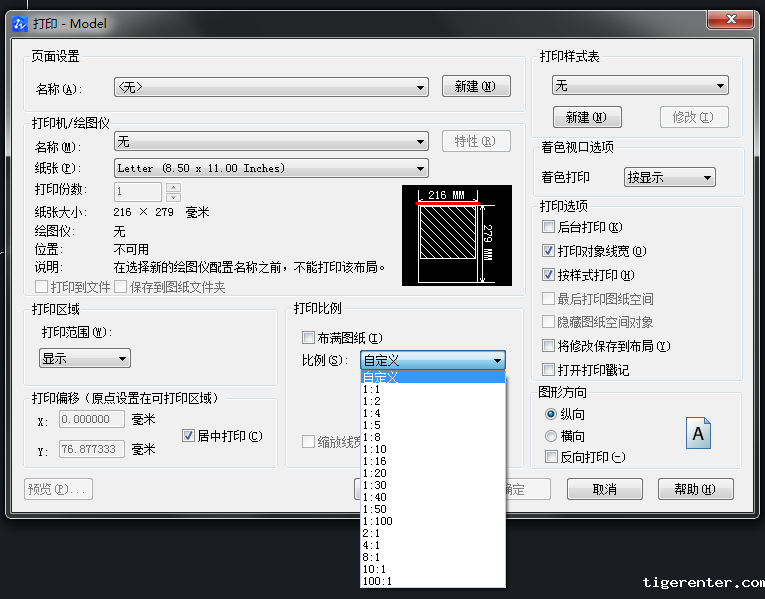The image size is (765, 599).
Task: Enable 布满图纸 fit to paper
Action: point(308,338)
